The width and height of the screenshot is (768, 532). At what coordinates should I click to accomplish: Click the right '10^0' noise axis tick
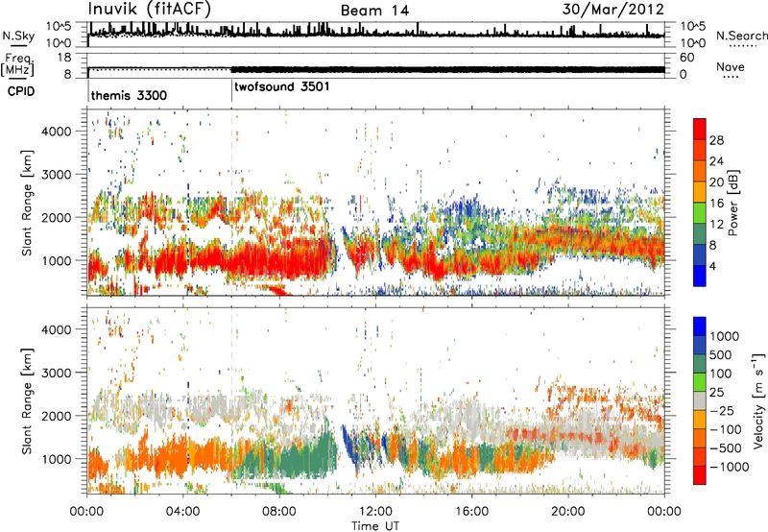point(692,43)
